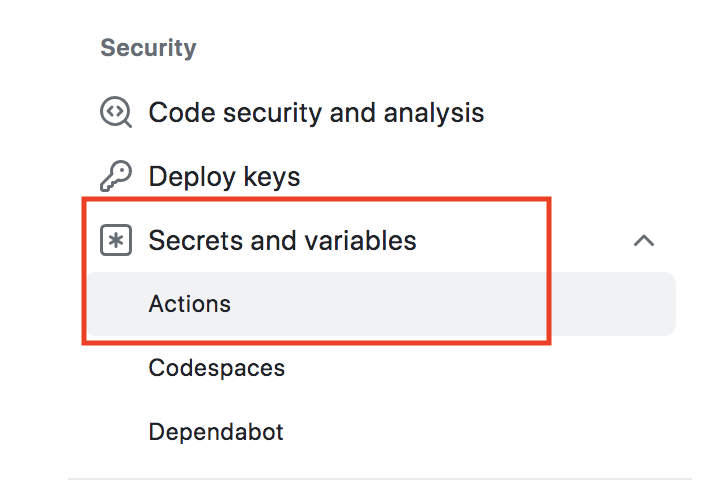Click the divider line below Dependabot
This screenshot has height=488, width=710.
[x=379, y=478]
